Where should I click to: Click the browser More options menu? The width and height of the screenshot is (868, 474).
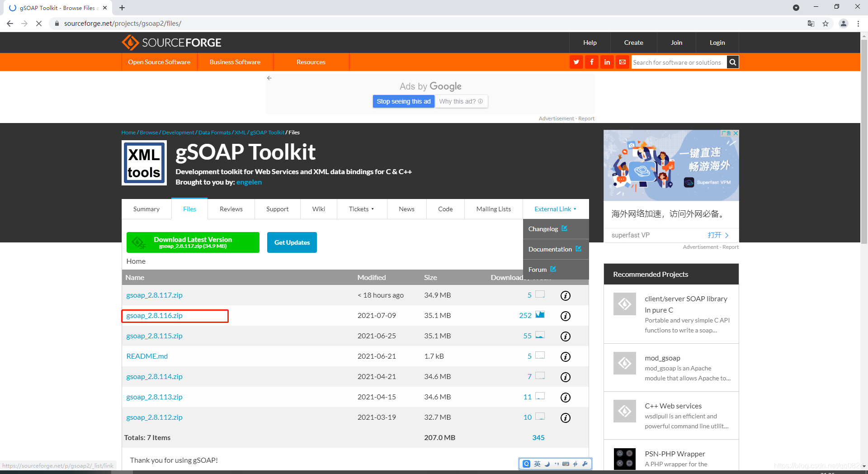(x=859, y=23)
